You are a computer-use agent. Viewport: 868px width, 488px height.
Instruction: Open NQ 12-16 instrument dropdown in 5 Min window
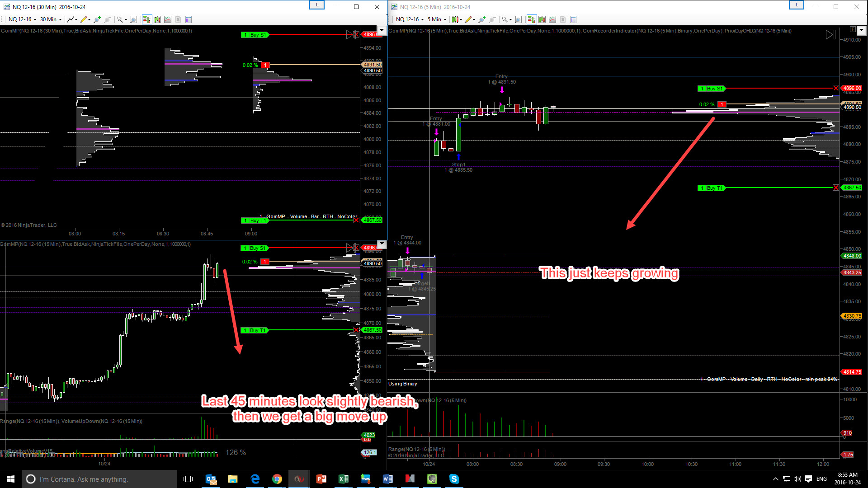[x=410, y=19]
